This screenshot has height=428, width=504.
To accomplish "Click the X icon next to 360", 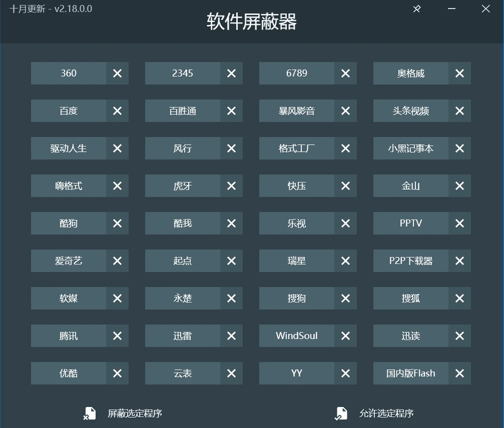I will click(117, 73).
